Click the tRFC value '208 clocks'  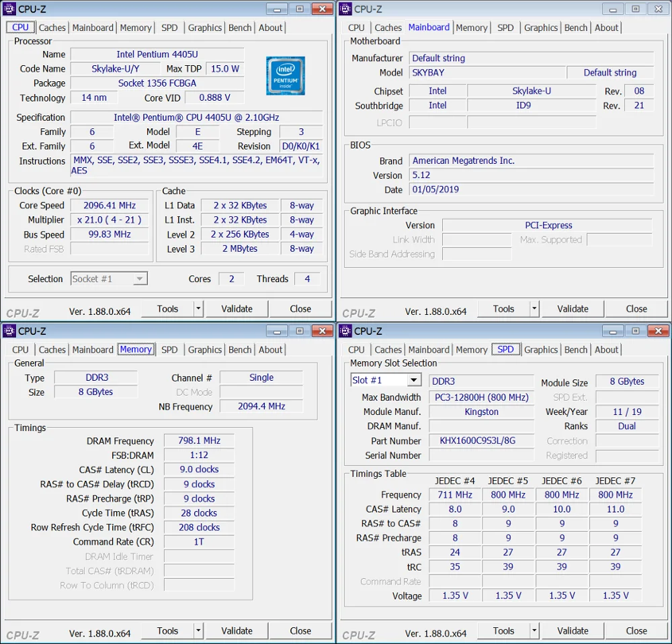point(200,527)
